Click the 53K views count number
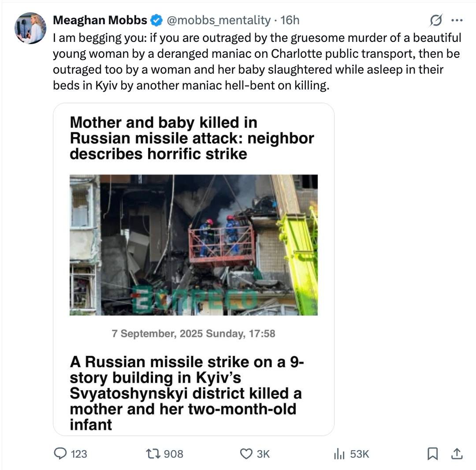The image size is (476, 470). pos(359,454)
